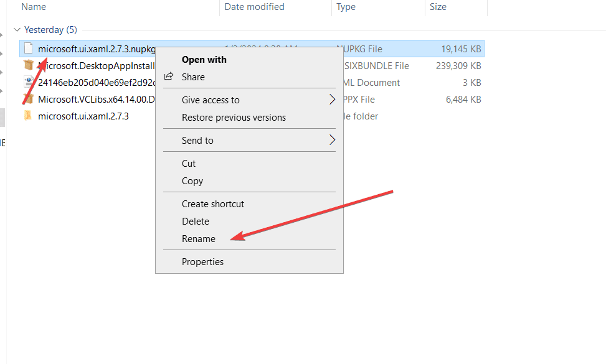Click the Size column header
This screenshot has width=606, height=364.
(438, 7)
